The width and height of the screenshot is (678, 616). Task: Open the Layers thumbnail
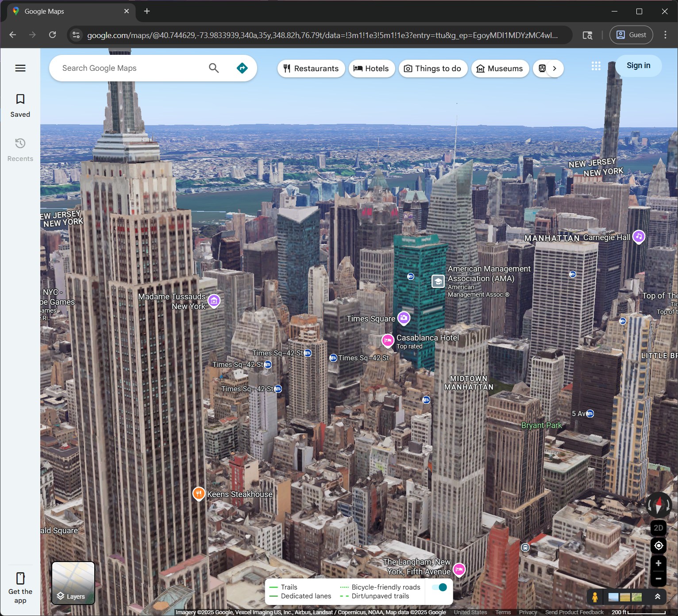(73, 583)
